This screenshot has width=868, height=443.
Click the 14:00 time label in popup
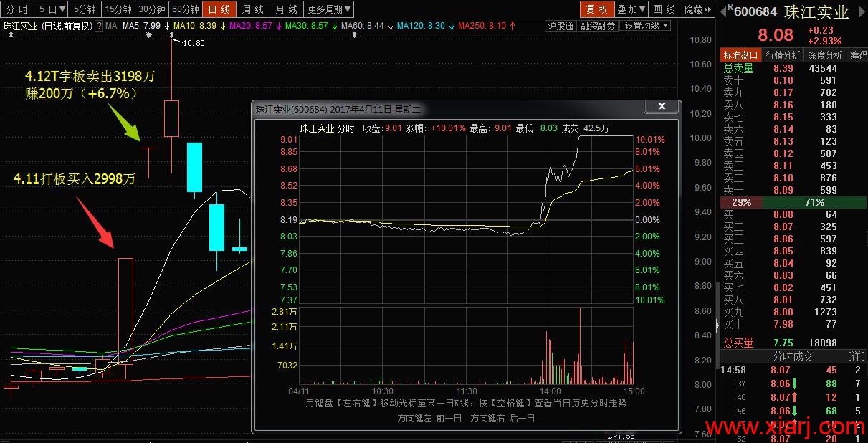(550, 391)
